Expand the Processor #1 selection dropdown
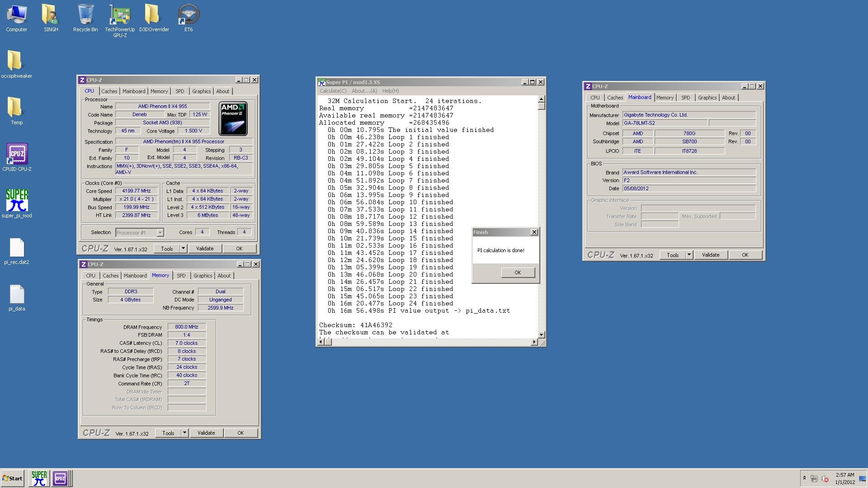Screen dimensions: 868x488 click(x=160, y=233)
